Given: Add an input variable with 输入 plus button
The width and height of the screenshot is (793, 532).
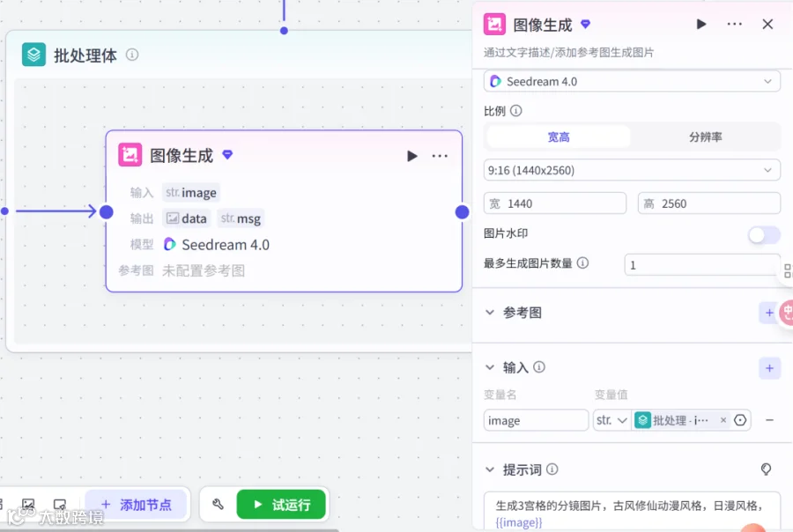Looking at the screenshot, I should [x=769, y=368].
